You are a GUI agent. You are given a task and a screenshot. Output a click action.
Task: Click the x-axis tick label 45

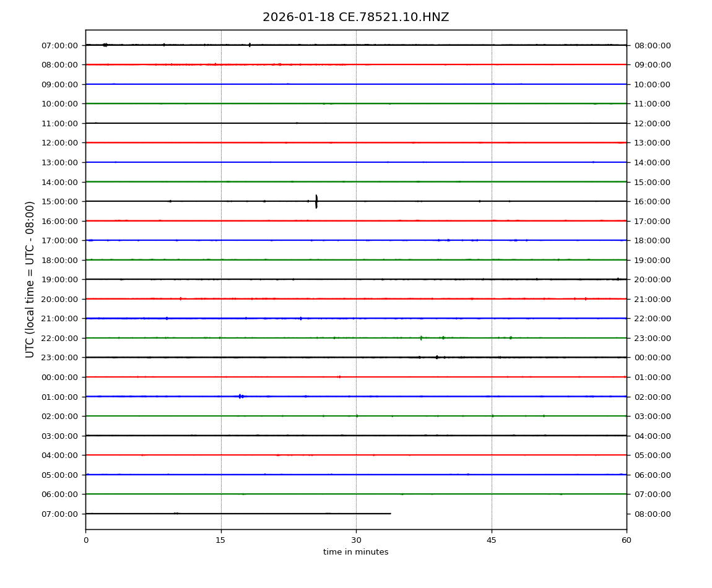click(492, 540)
